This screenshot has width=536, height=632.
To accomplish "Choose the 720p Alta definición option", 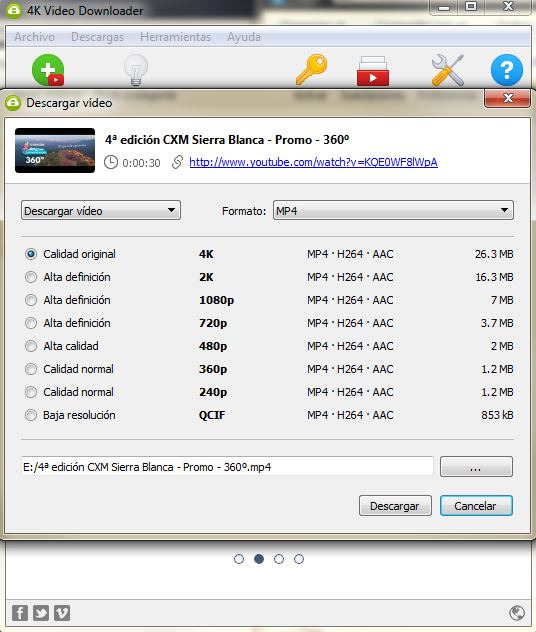I will click(31, 323).
